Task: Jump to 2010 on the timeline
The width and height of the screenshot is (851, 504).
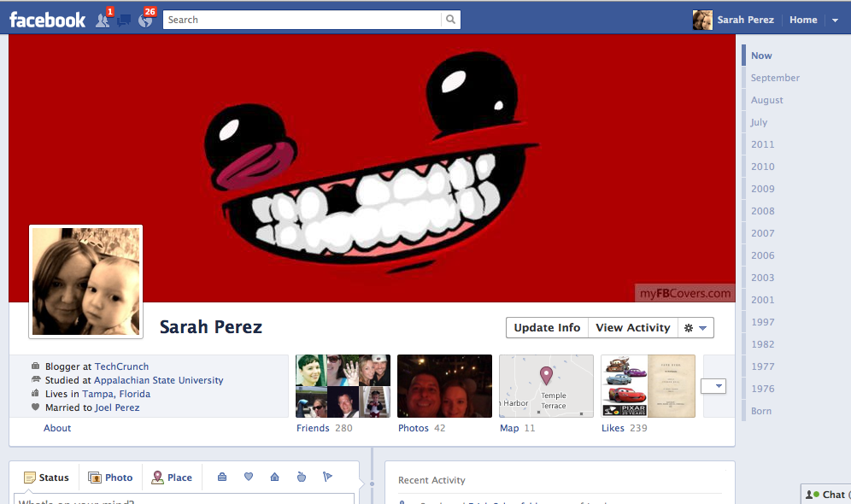Action: pos(762,167)
